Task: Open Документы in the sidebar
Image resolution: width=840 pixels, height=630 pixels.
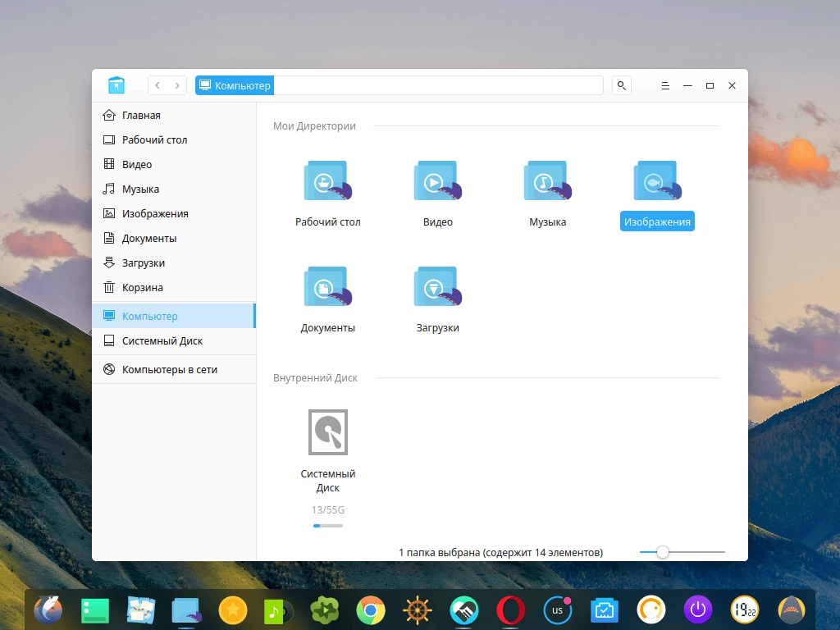Action: [174, 239]
